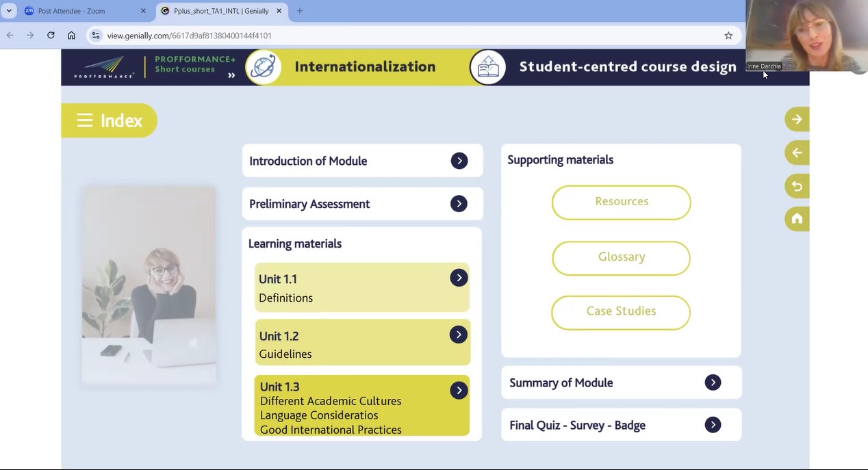Bookmark this page with star icon
The image size is (868, 470).
click(x=728, y=36)
